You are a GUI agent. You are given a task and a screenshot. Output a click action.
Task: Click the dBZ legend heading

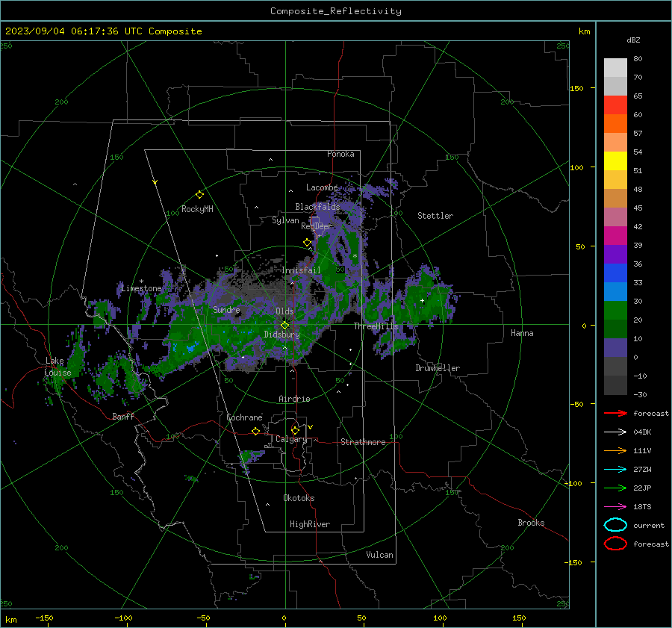coord(633,40)
